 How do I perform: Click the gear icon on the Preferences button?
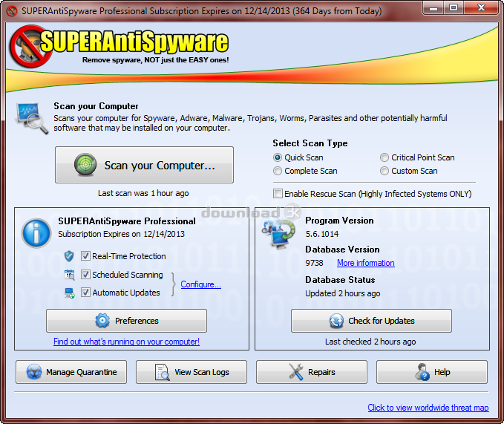102,321
